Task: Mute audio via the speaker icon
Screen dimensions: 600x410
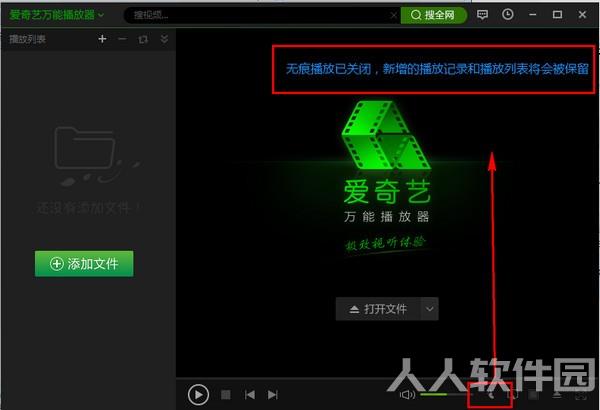Action: pos(407,394)
